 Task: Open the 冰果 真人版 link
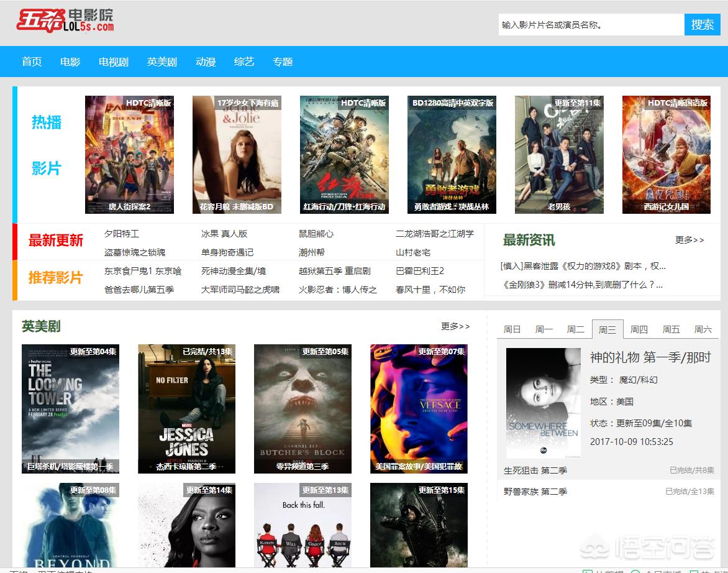click(224, 234)
